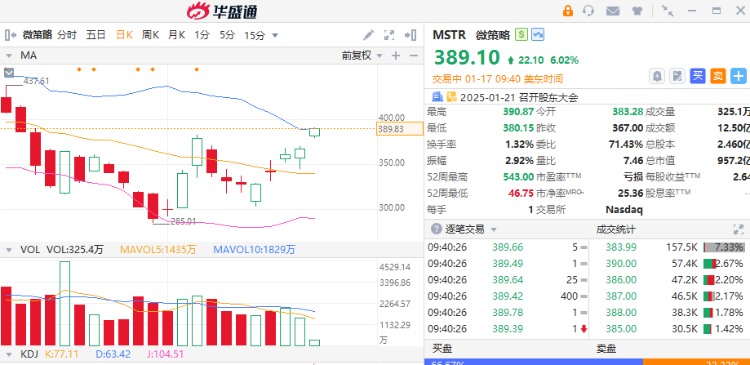Click the 2025-01-21 召开股东大会 event
The width and height of the screenshot is (750, 365).
tap(519, 98)
